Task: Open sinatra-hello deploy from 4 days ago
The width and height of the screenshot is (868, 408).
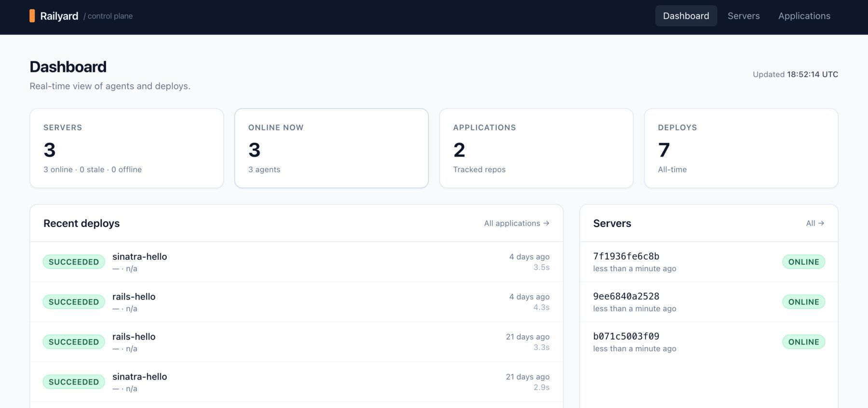Action: (x=297, y=262)
